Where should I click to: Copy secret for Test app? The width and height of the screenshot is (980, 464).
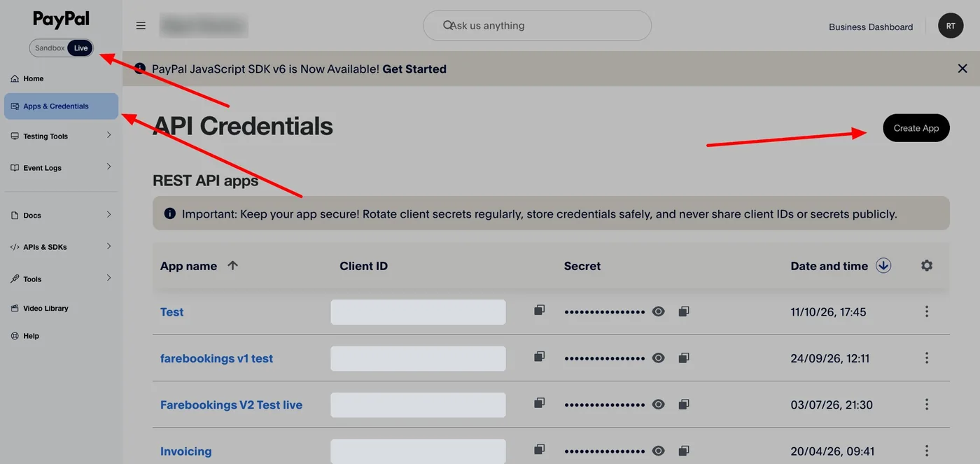coord(684,311)
